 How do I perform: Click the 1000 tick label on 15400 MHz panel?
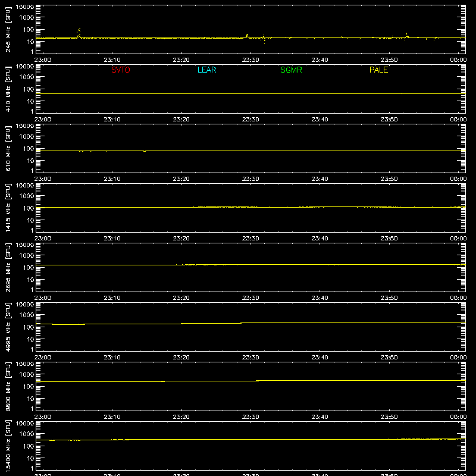click(x=27, y=434)
